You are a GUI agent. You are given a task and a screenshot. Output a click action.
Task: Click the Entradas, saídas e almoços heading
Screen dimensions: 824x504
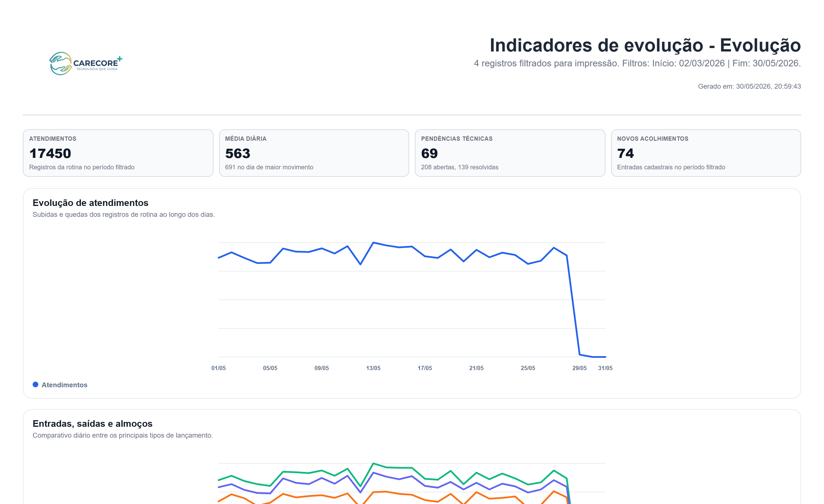point(93,424)
